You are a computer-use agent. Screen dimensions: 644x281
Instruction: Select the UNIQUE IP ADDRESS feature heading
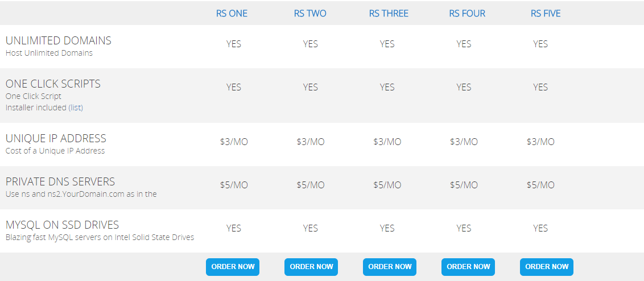point(56,138)
